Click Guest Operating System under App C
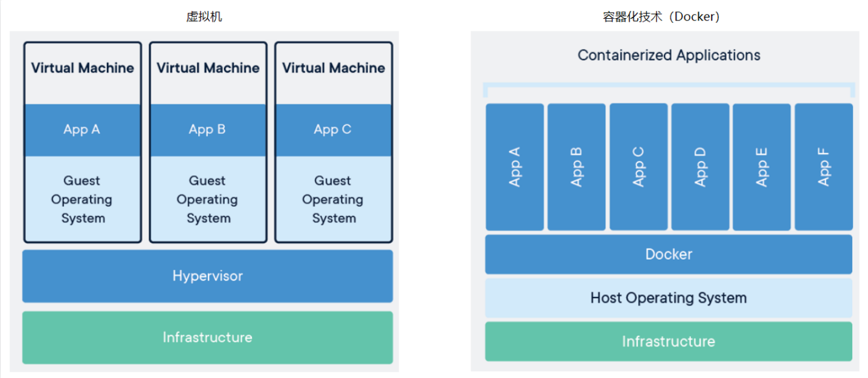868x378 pixels. 333,199
